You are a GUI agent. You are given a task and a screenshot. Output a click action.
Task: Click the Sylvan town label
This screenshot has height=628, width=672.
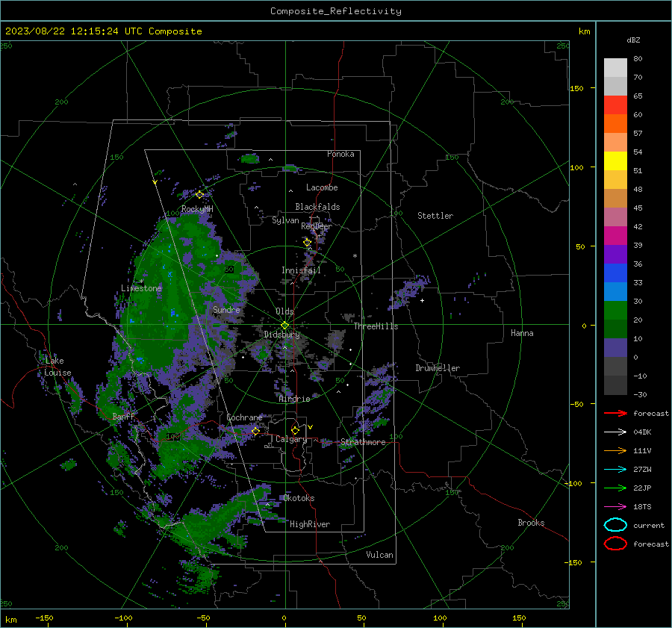[285, 220]
